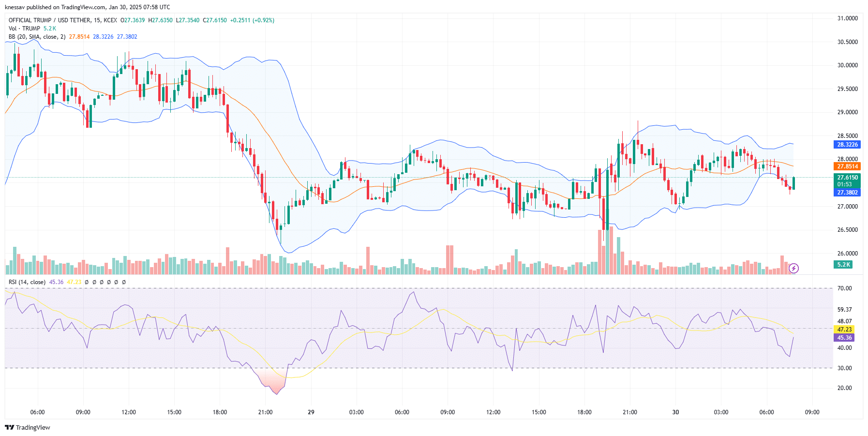Click the blue 27.3802 price axis tag
This screenshot has width=868, height=436.
[x=847, y=193]
